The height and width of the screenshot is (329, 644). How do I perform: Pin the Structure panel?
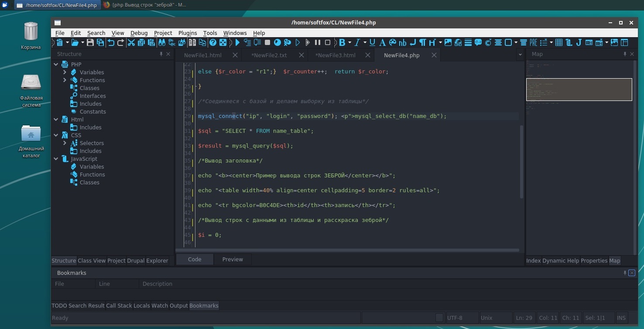[x=161, y=54]
